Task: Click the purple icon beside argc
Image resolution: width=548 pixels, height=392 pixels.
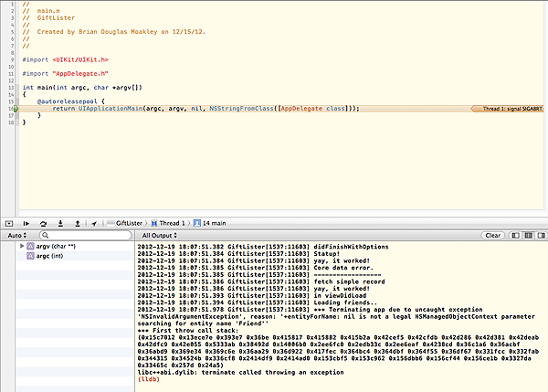Action: coord(30,256)
